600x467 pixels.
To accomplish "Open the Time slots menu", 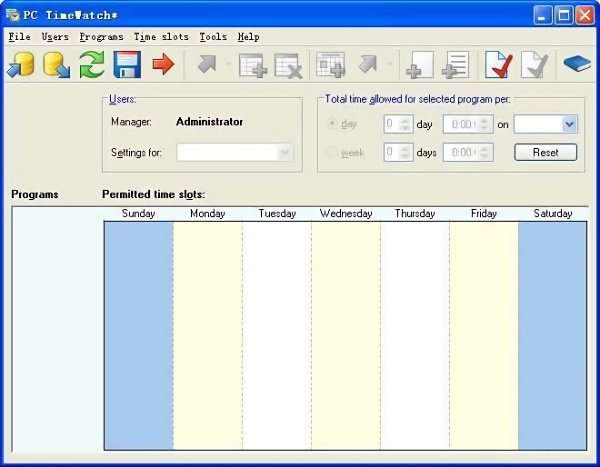I will (161, 37).
